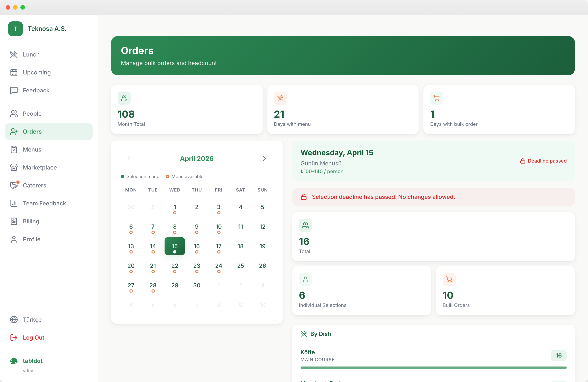Click the Teknosa A.S. company name
The height and width of the screenshot is (382, 588).
tap(47, 29)
